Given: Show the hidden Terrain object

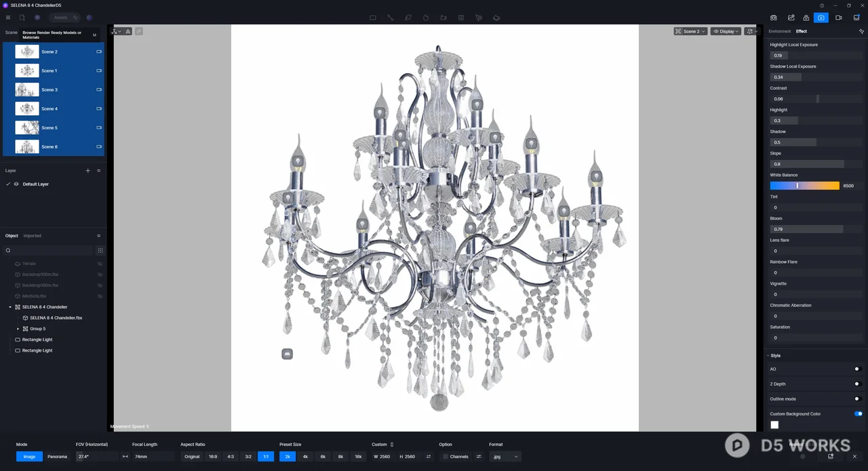Looking at the screenshot, I should (100, 264).
